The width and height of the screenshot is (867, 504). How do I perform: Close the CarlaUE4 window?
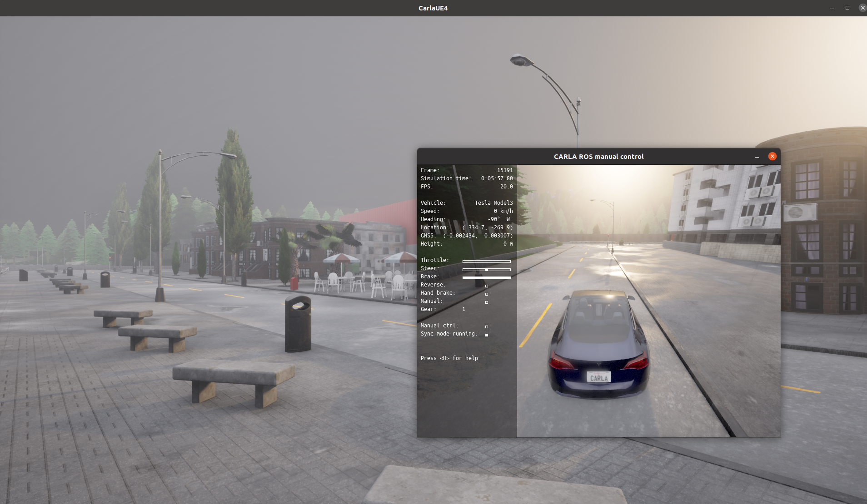pyautogui.click(x=862, y=8)
